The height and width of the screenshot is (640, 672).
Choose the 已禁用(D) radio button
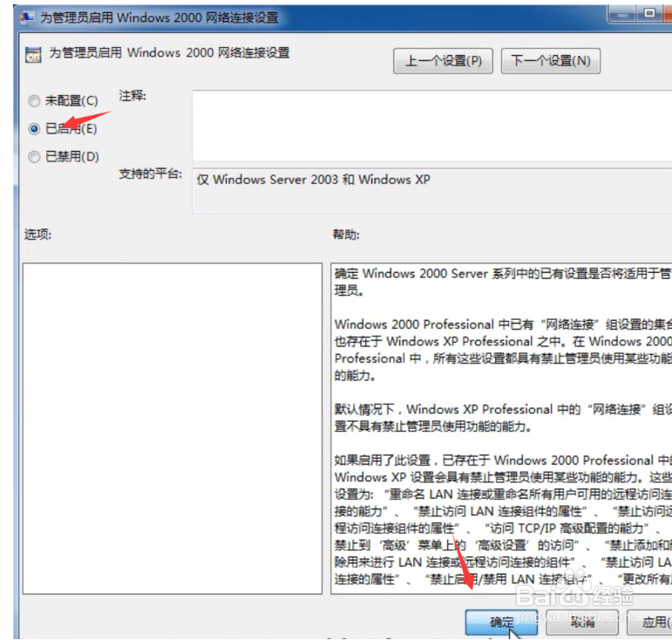click(34, 157)
